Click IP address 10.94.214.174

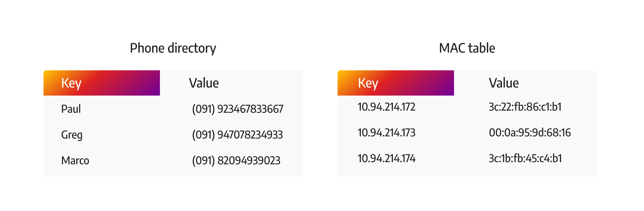[x=386, y=158]
